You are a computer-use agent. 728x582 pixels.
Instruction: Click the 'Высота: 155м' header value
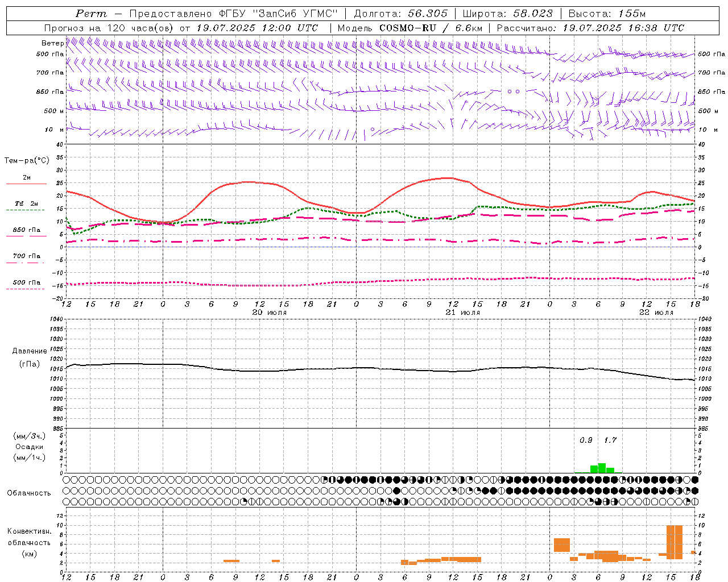click(607, 14)
